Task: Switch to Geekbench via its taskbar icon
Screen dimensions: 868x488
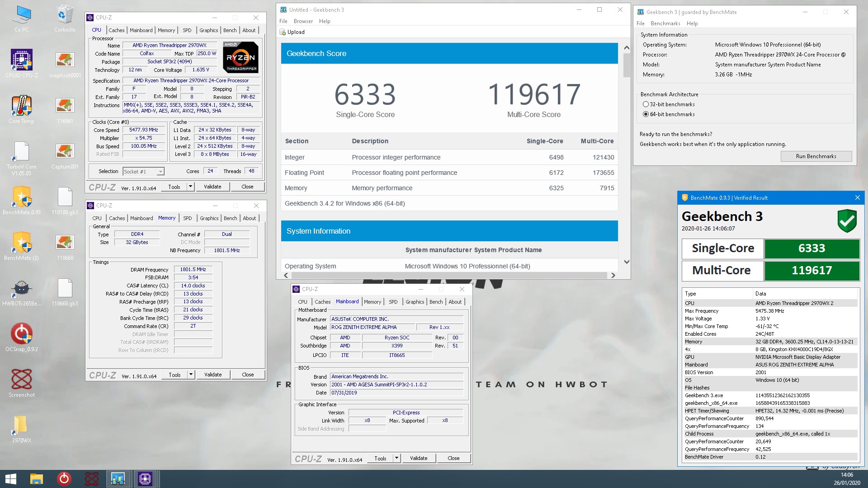Action: click(x=118, y=479)
